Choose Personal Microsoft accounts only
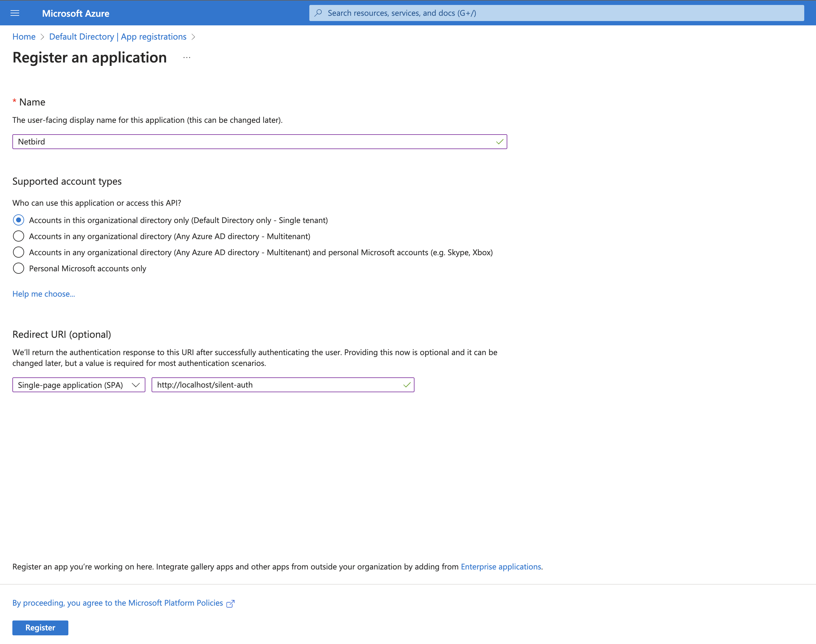Image resolution: width=816 pixels, height=644 pixels. tap(18, 268)
